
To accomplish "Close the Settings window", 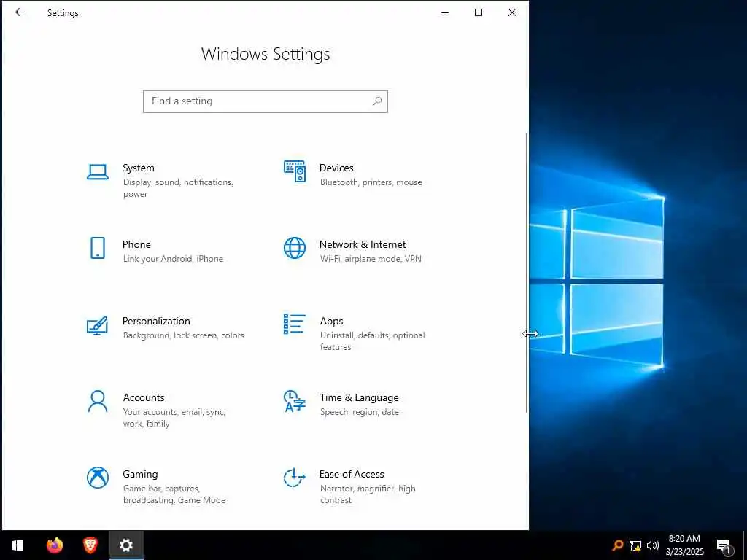I will pos(512,12).
